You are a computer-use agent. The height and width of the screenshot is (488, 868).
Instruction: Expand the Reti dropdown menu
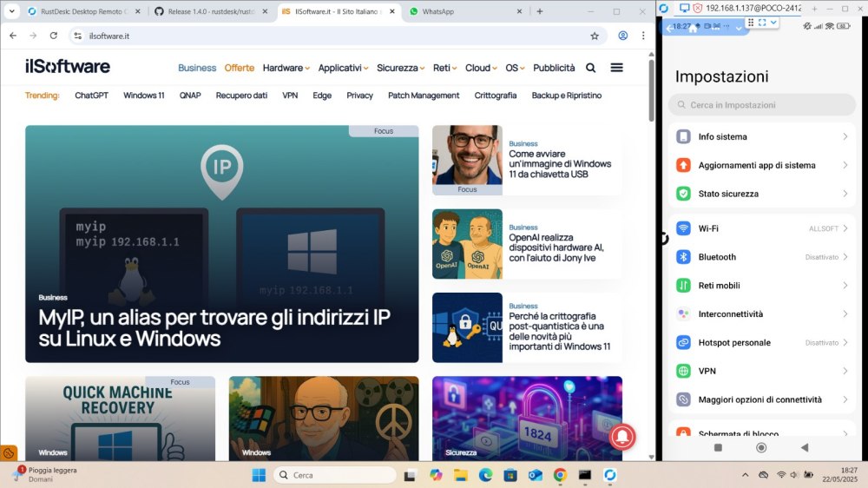(x=445, y=68)
